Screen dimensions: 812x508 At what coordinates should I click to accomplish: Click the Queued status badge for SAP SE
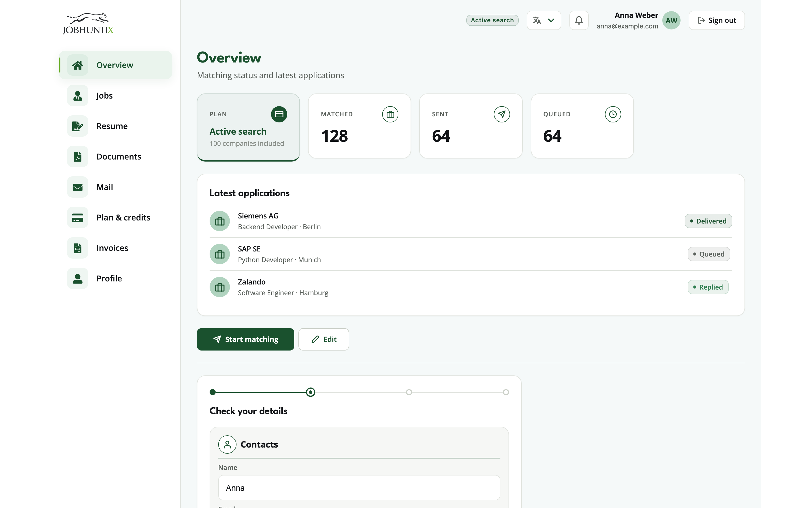(709, 254)
